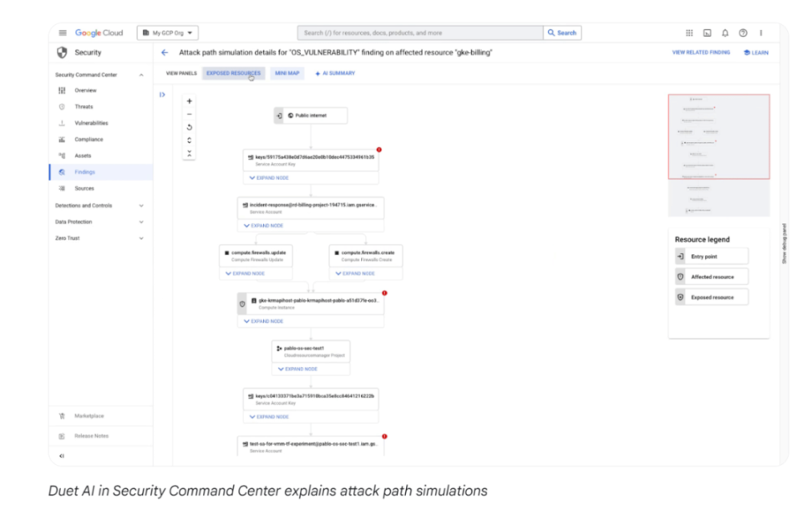This screenshot has height=510, width=812.
Task: Open the side panel with the arrow icon
Action: point(162,94)
